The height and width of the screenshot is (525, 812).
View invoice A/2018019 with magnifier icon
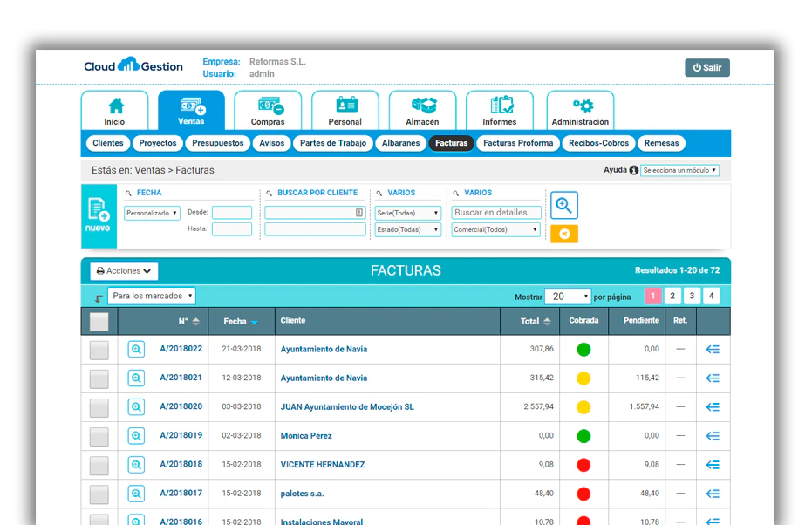[x=136, y=436]
